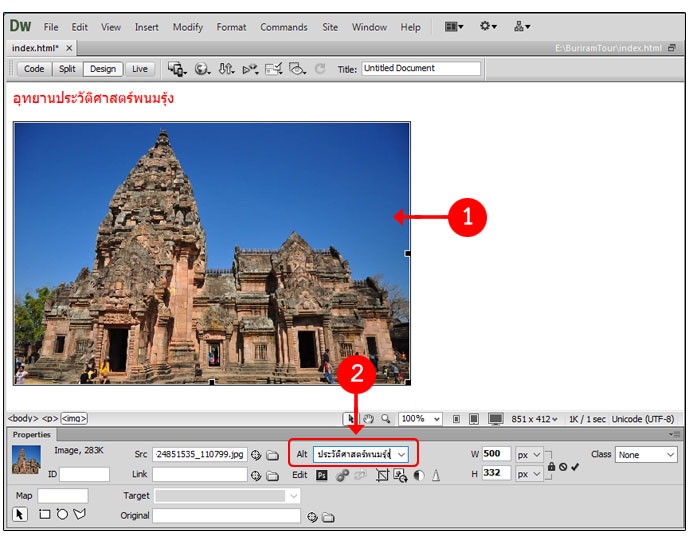Select the Zoom magnifier tool in status bar

click(x=385, y=419)
